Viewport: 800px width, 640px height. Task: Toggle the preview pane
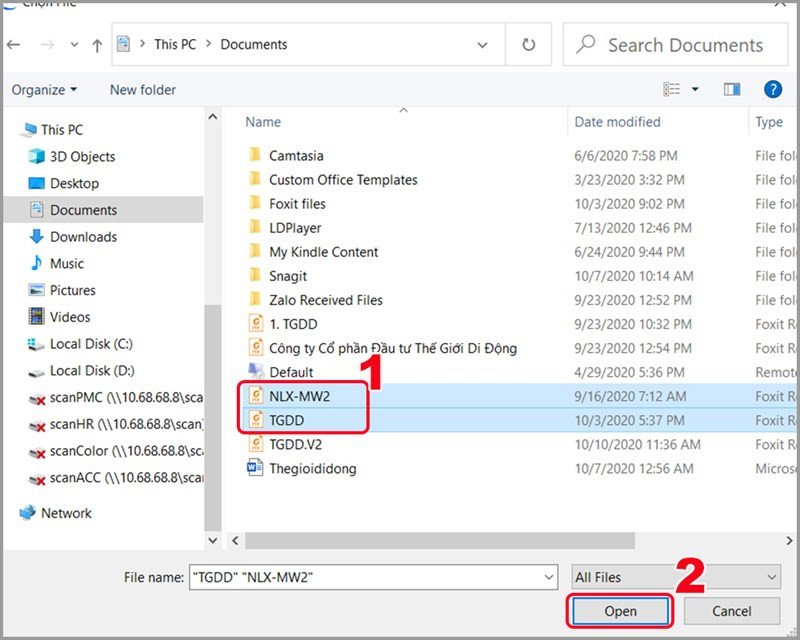click(731, 89)
